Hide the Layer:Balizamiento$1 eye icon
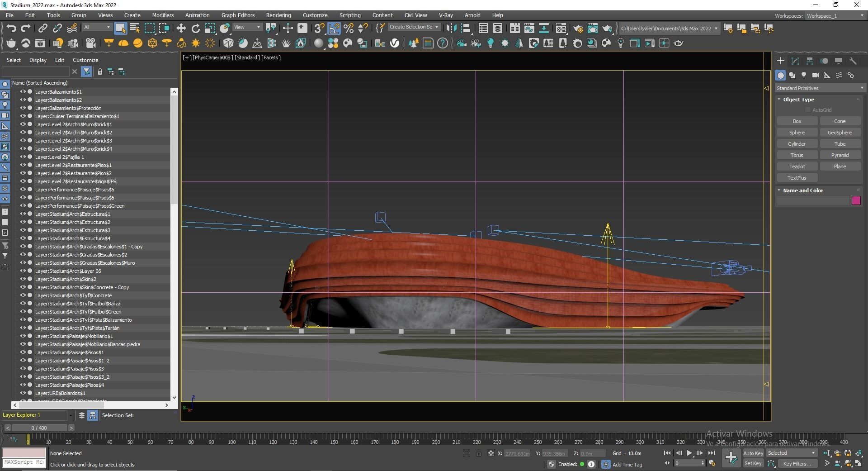This screenshot has height=471, width=868. pos(23,92)
